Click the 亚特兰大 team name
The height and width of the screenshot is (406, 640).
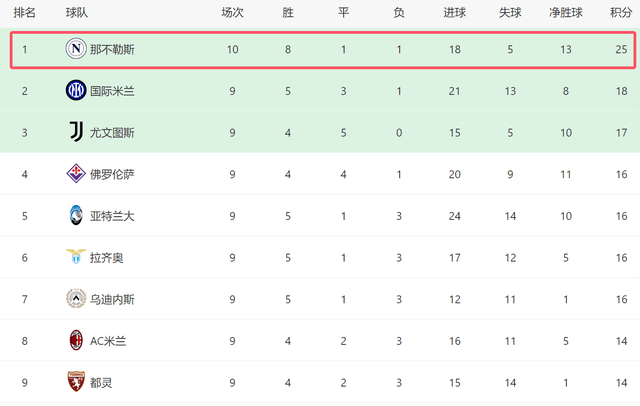(112, 215)
